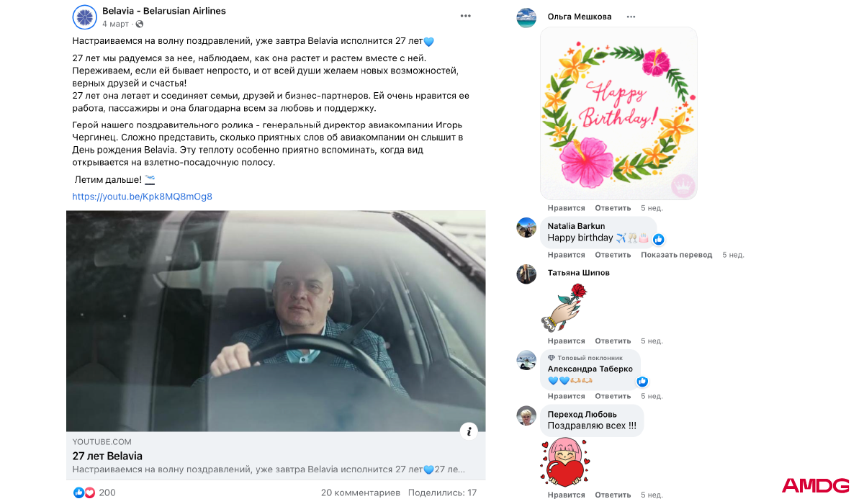Click the info icon on video preview
The width and height of the screenshot is (864, 504).
(x=469, y=431)
